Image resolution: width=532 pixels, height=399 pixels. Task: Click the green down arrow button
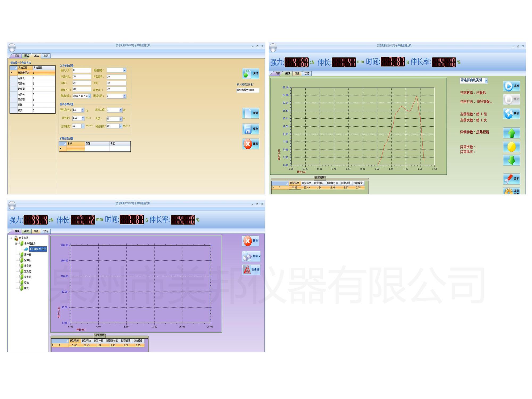(x=511, y=160)
